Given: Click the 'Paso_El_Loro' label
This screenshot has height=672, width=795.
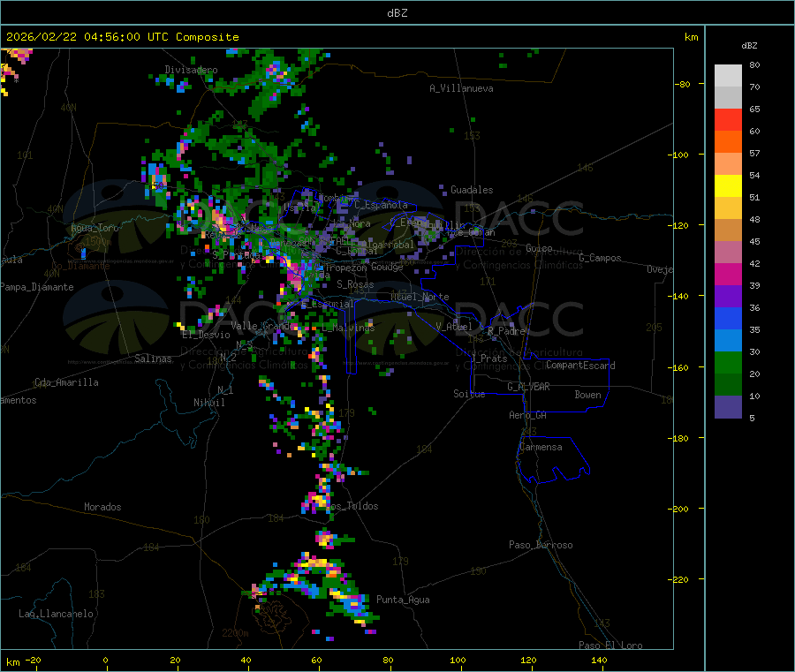Looking at the screenshot, I should click(x=611, y=646).
